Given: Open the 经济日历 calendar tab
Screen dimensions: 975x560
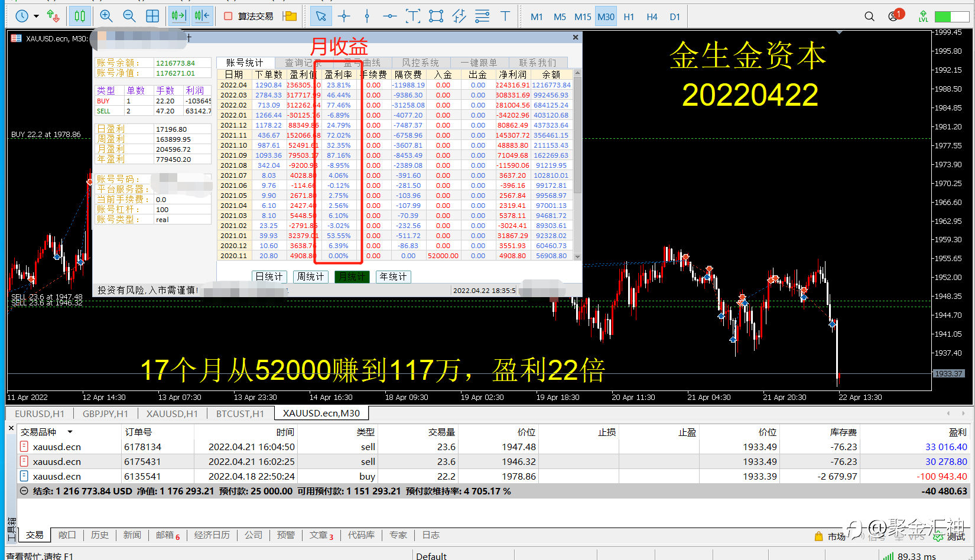Looking at the screenshot, I should [212, 535].
